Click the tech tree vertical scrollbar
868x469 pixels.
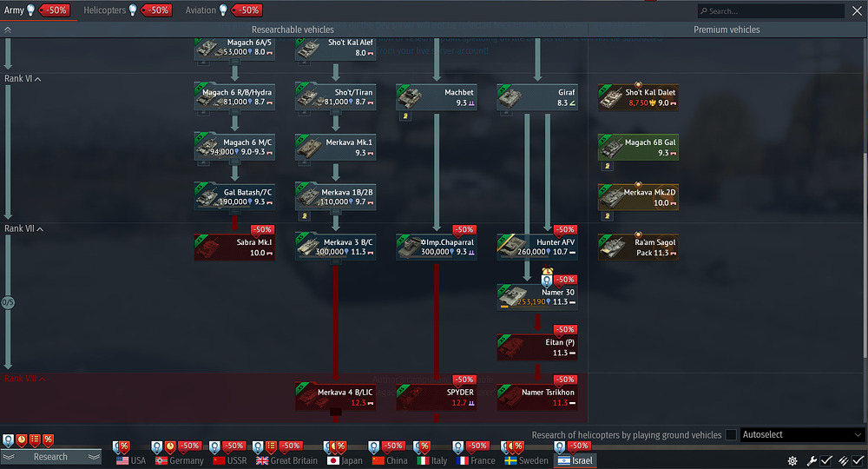[865, 254]
